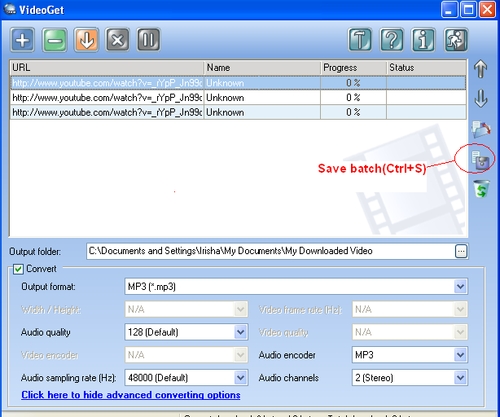Click the green minus Remove video icon
The image size is (500, 417).
pos(54,40)
